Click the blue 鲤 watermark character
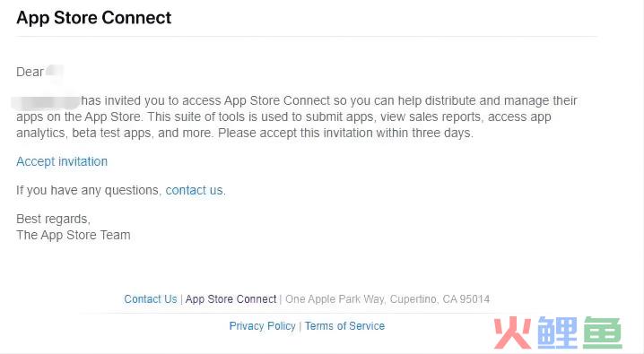The image size is (644, 354). (x=557, y=332)
